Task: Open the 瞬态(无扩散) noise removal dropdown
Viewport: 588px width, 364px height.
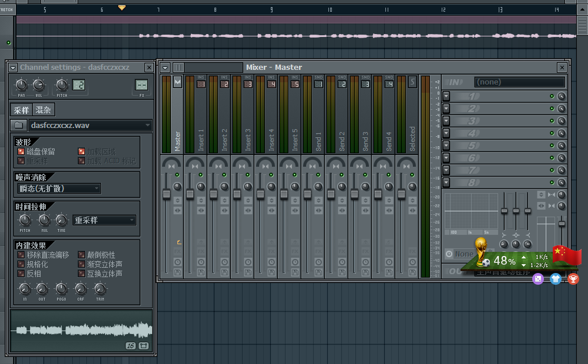Action: (x=59, y=188)
